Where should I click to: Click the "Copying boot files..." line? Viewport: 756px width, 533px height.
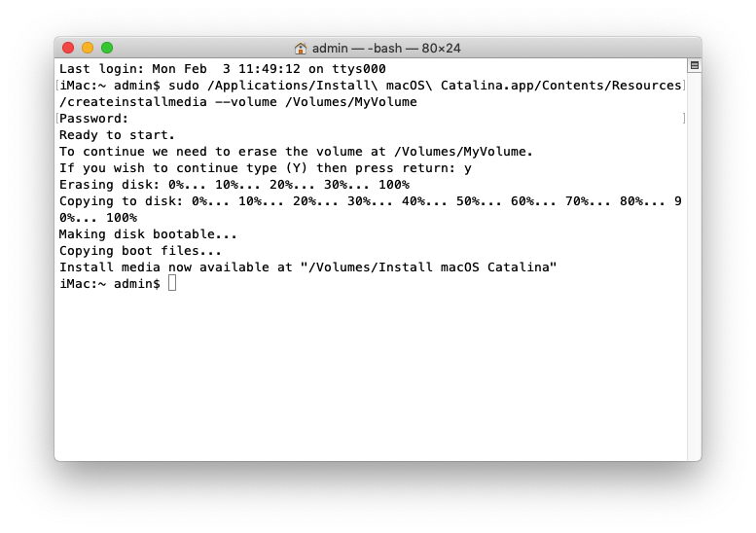140,251
